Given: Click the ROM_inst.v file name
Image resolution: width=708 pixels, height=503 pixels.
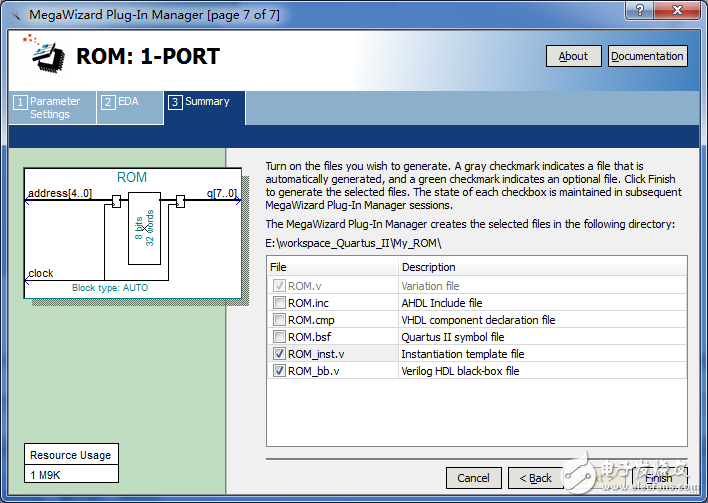Looking at the screenshot, I should click(x=316, y=354).
